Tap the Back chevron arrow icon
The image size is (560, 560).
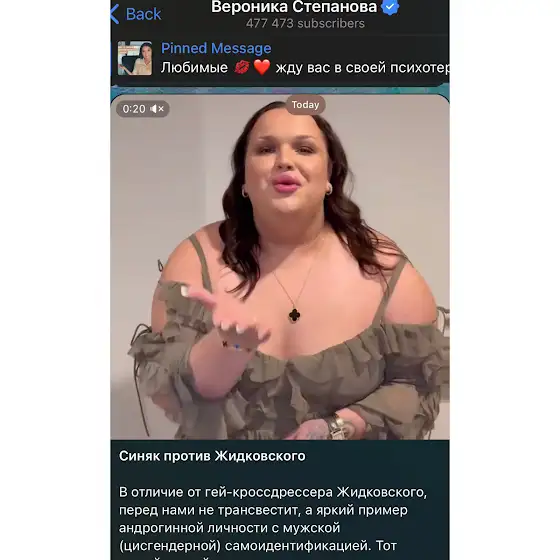[x=115, y=14]
